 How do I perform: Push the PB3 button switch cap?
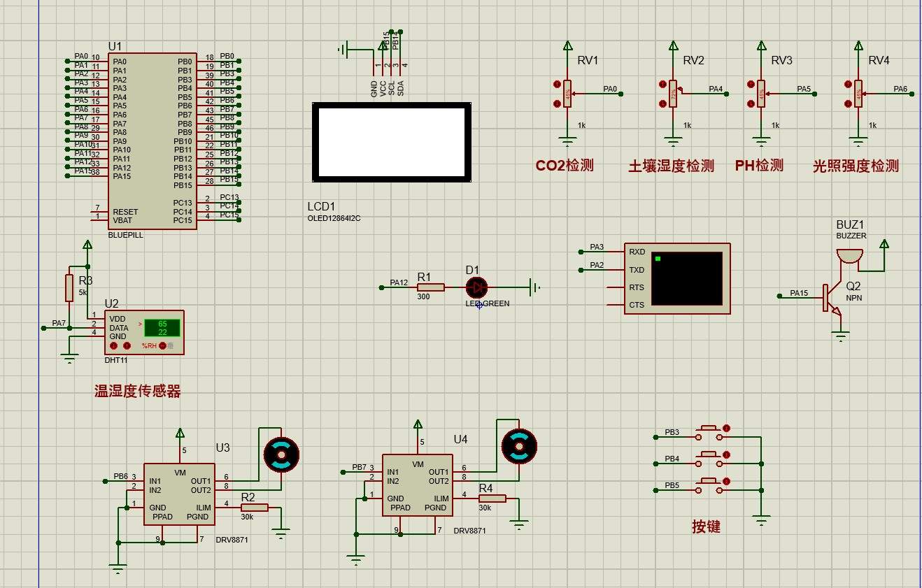(709, 429)
